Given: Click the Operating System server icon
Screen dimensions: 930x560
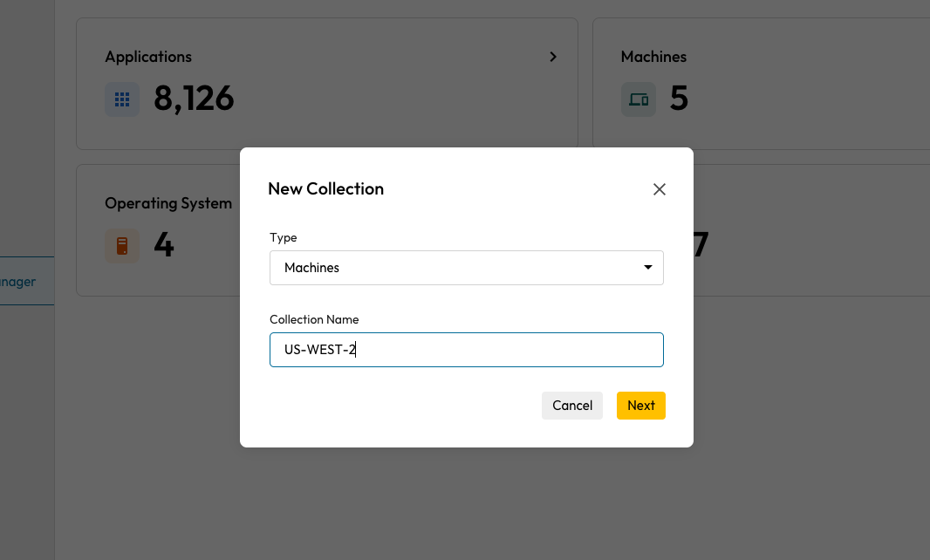Looking at the screenshot, I should coord(122,246).
